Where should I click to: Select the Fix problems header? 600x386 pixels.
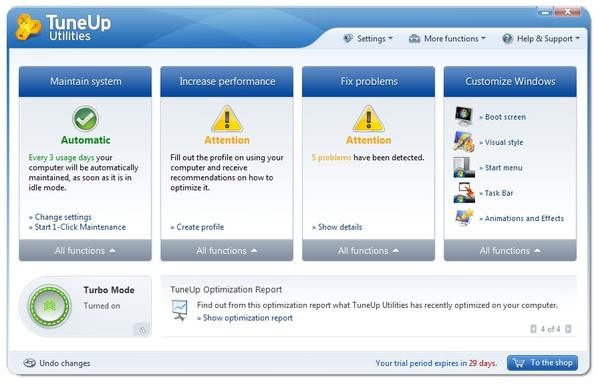click(x=368, y=81)
